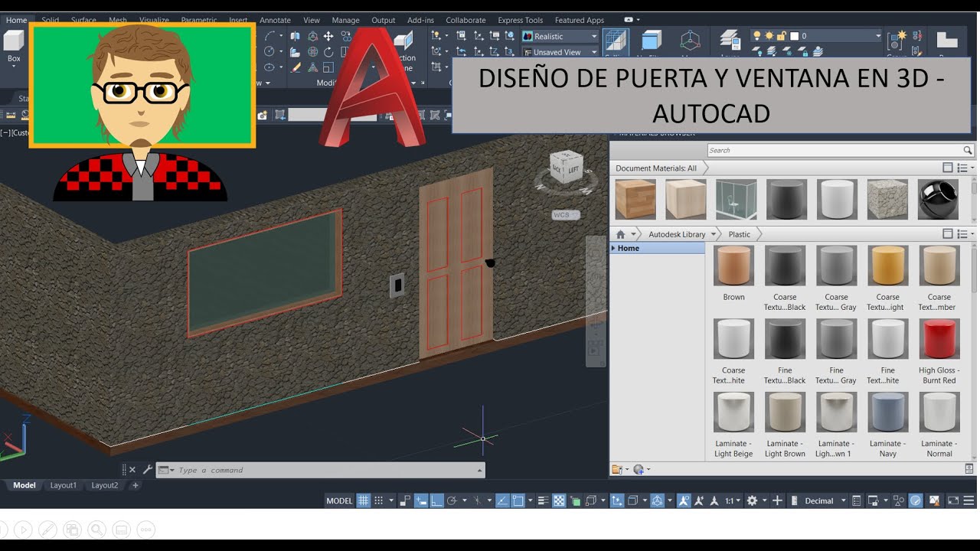
Task: Open the layer 0 dropdown list
Action: [x=878, y=35]
